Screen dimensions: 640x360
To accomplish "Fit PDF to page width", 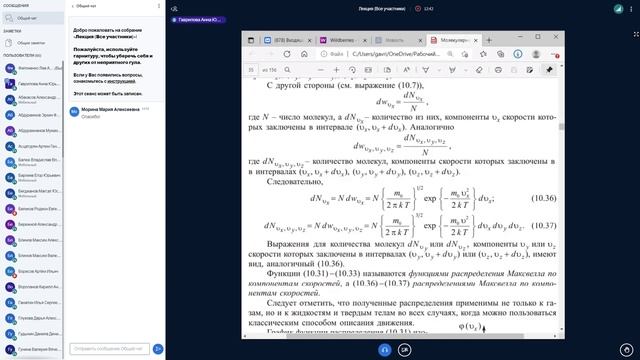I will pos(368,70).
